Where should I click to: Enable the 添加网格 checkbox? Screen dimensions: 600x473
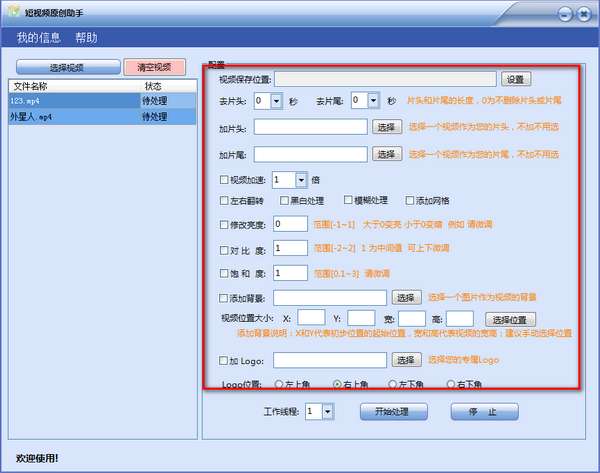tap(410, 200)
